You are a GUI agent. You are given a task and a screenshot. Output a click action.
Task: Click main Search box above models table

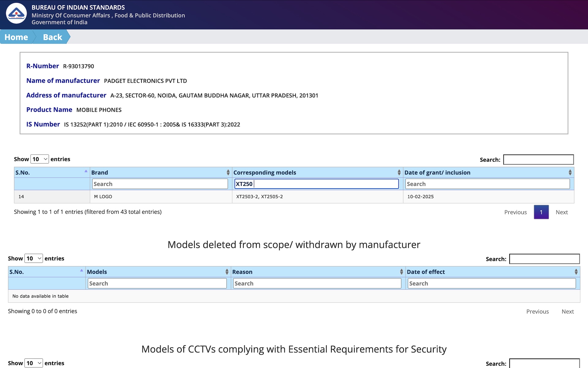[x=538, y=160]
